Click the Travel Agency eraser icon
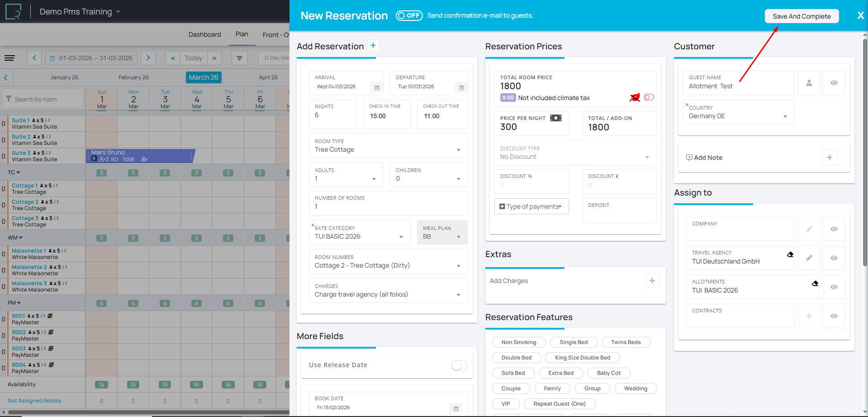868x417 pixels. pyautogui.click(x=790, y=254)
